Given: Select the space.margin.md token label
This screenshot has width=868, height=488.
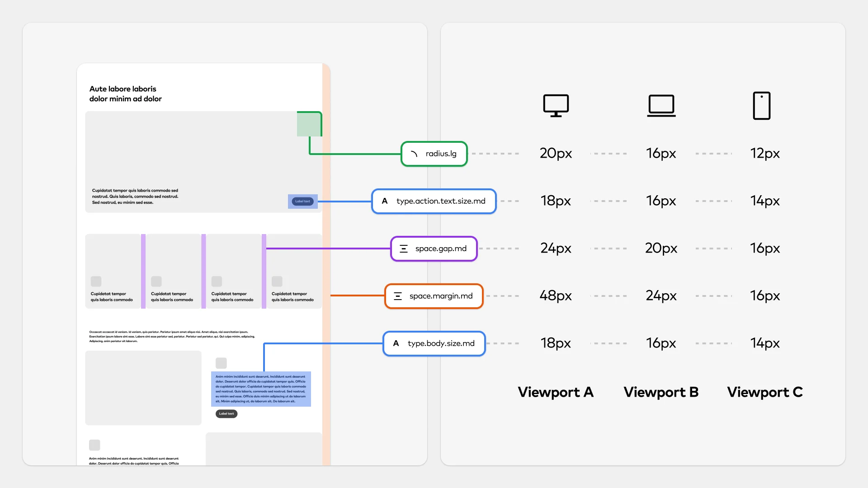Looking at the screenshot, I should click(x=441, y=296).
